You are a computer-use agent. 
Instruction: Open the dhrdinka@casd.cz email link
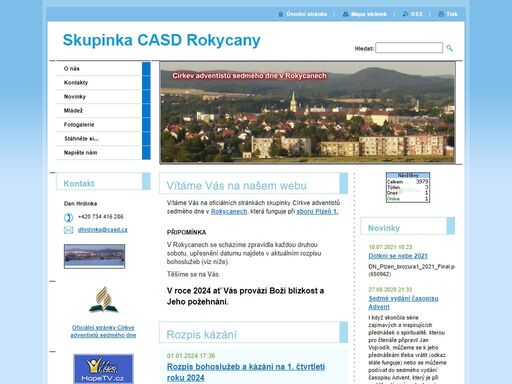103,230
